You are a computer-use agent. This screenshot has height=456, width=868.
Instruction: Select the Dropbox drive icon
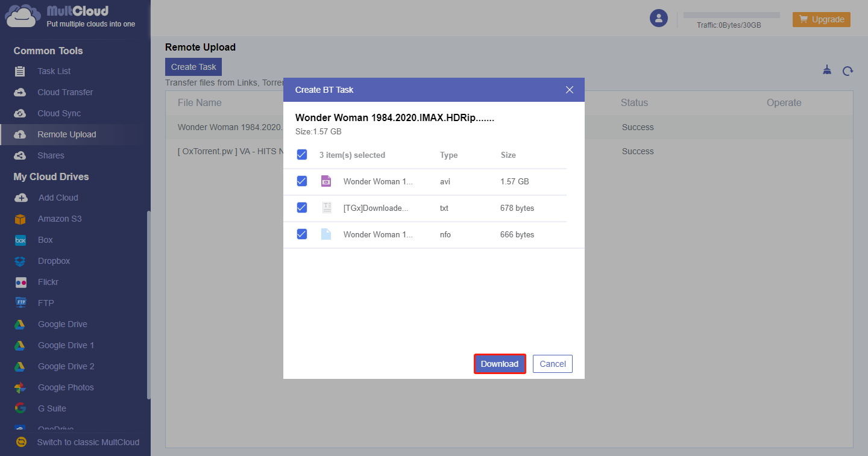point(20,261)
